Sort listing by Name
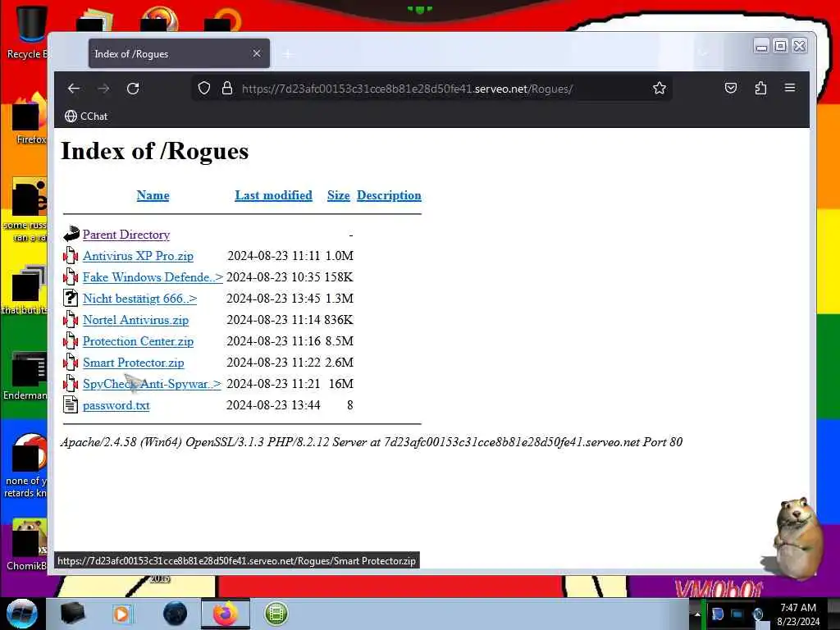 click(153, 195)
